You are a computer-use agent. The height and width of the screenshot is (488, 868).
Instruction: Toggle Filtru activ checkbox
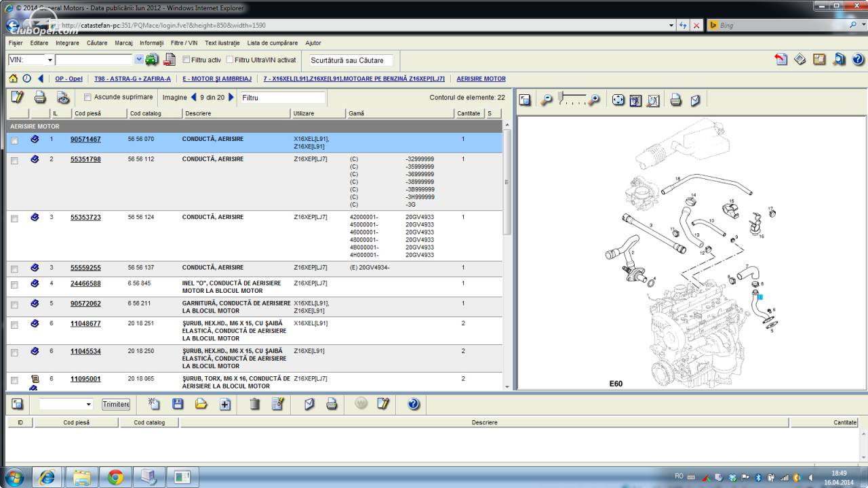(186, 60)
